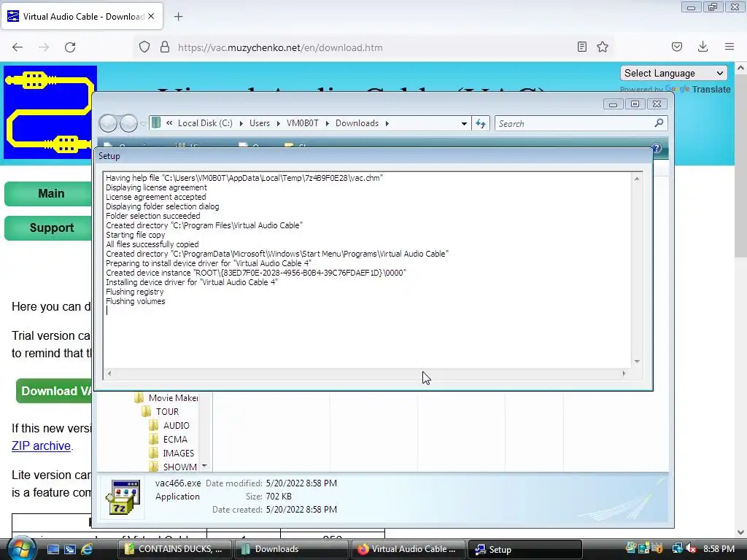The width and height of the screenshot is (747, 560).
Task: Select the AUDIO folder in tree
Action: click(169, 425)
